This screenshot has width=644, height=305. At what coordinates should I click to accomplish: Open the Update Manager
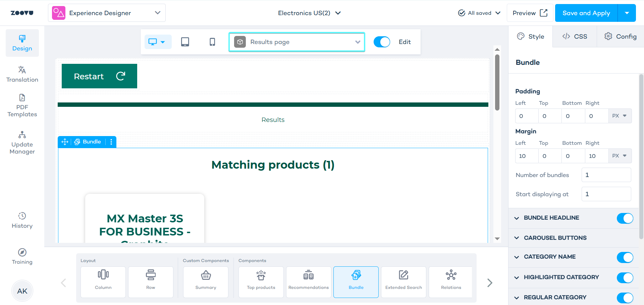pos(22,143)
